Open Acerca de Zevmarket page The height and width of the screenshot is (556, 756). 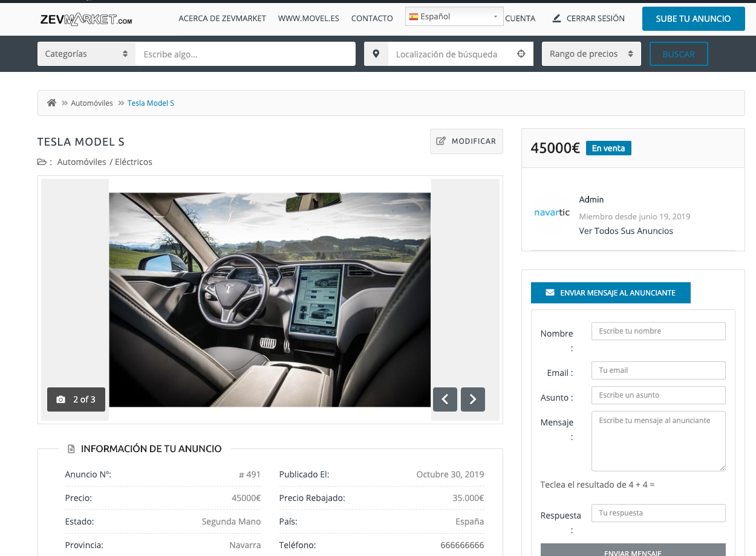coord(223,18)
